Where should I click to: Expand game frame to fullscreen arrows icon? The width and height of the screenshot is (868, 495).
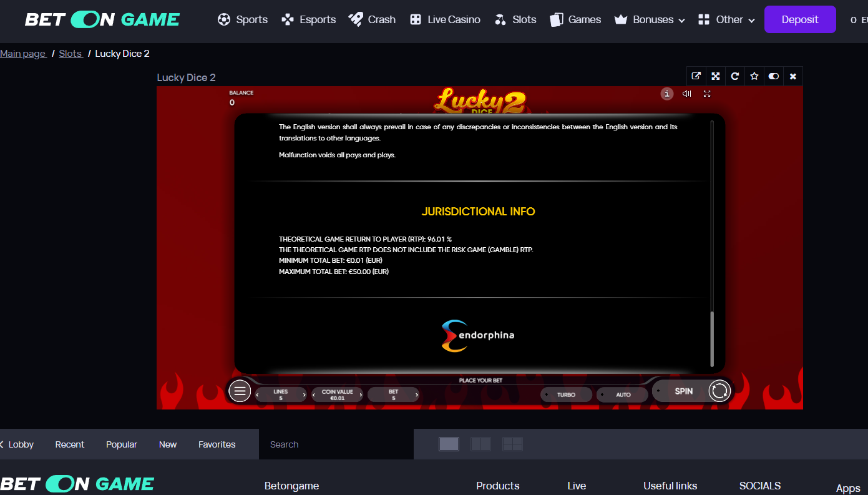tap(716, 76)
